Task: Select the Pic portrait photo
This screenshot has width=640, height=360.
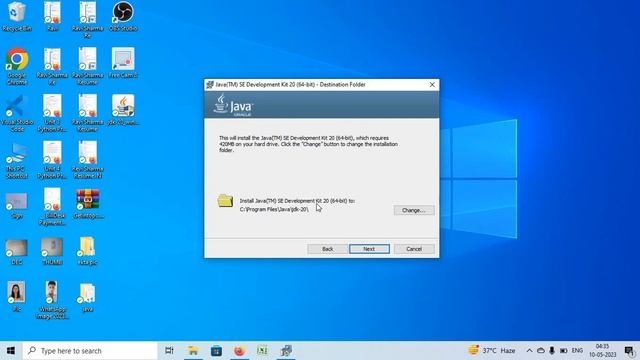Action: pyautogui.click(x=17, y=297)
